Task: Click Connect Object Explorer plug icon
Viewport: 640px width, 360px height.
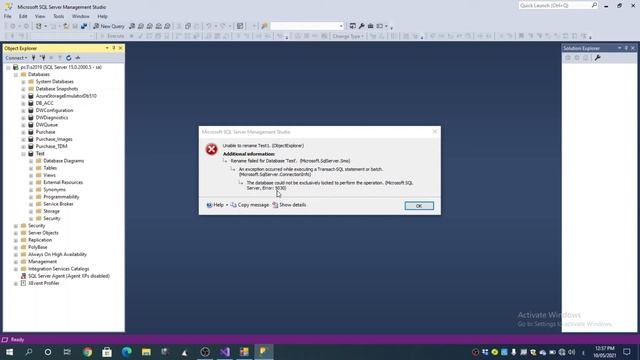Action: tap(33, 58)
